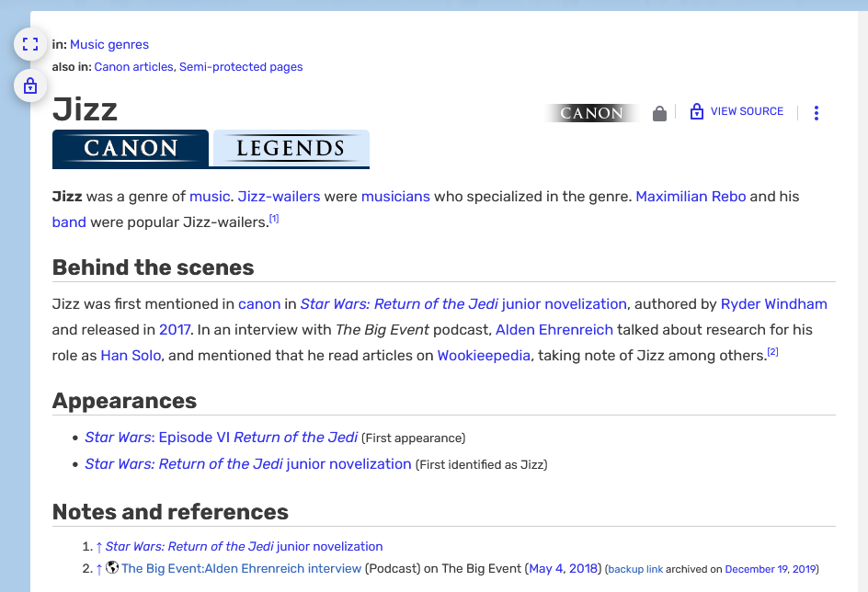
Task: Open the three-dot more options menu
Action: 816,113
